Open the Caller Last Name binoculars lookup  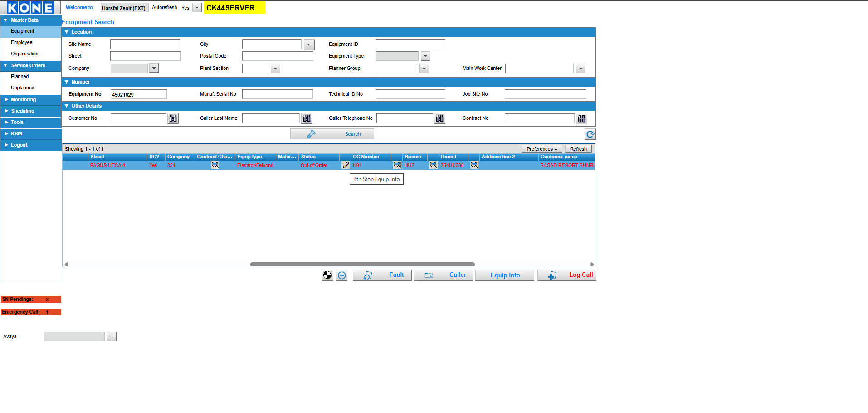pos(307,118)
